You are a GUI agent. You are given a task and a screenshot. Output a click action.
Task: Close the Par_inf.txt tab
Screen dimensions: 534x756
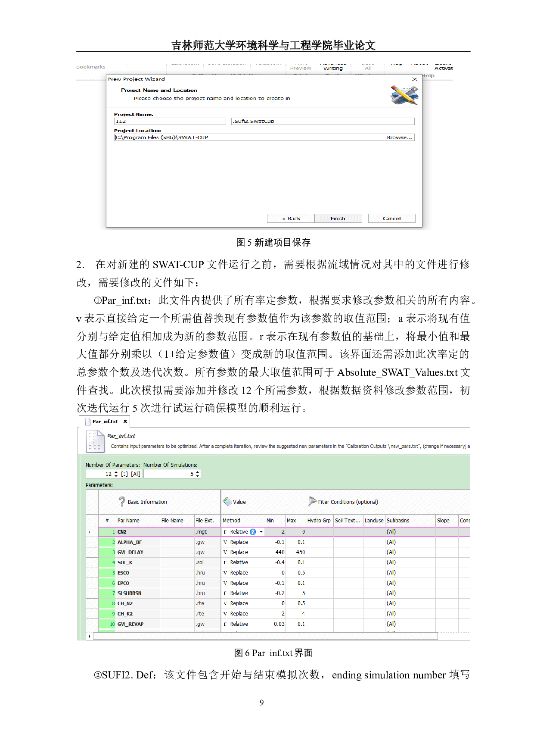click(125, 422)
